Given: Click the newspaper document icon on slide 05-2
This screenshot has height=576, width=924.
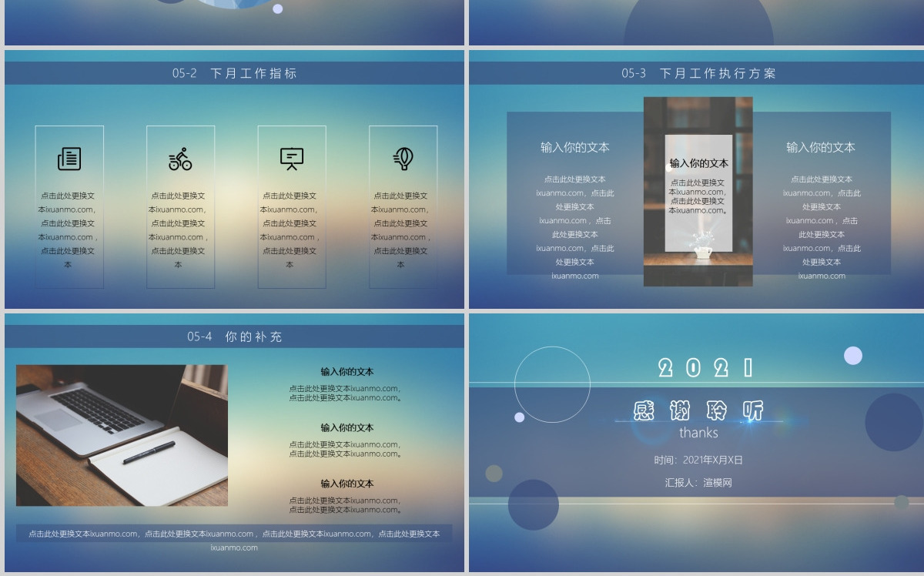Looking at the screenshot, I should point(69,159).
